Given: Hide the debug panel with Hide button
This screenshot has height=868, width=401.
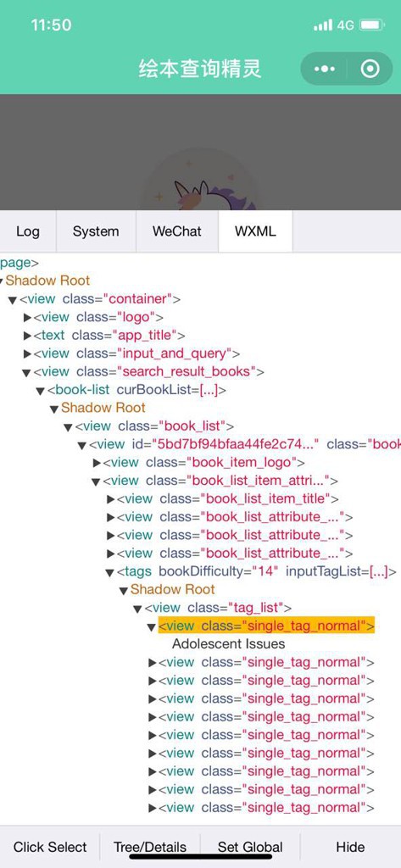Looking at the screenshot, I should tap(350, 847).
